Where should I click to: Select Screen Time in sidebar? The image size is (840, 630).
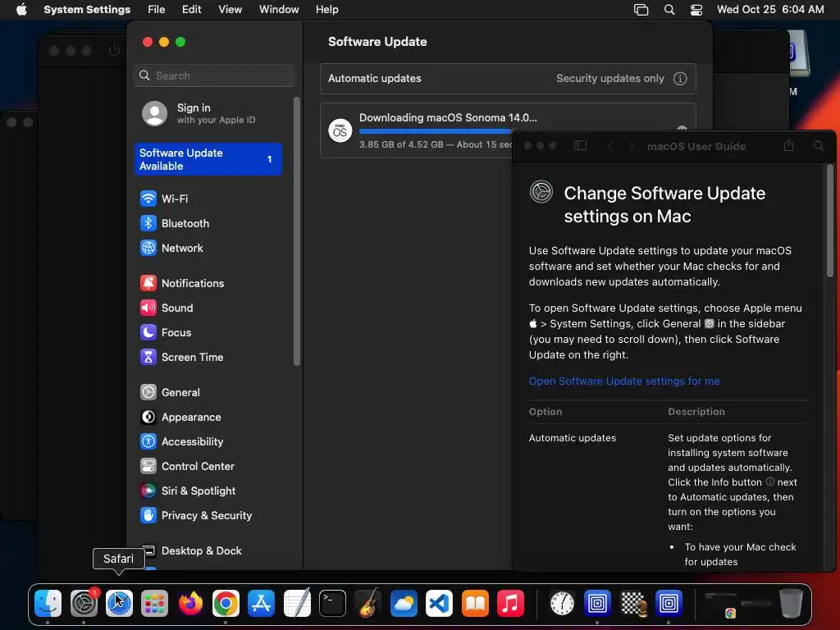click(181, 358)
